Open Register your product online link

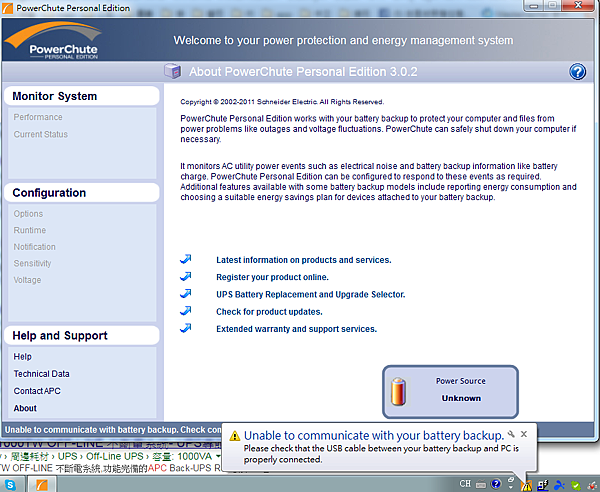(x=272, y=277)
